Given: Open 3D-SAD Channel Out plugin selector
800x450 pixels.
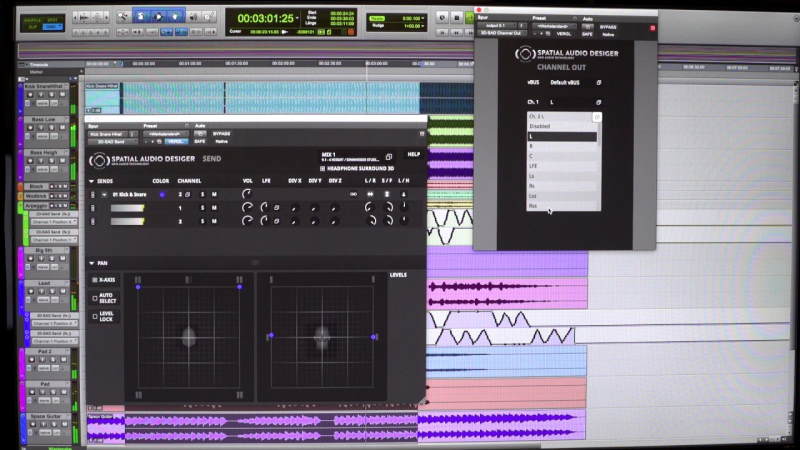Looking at the screenshot, I should 502,33.
